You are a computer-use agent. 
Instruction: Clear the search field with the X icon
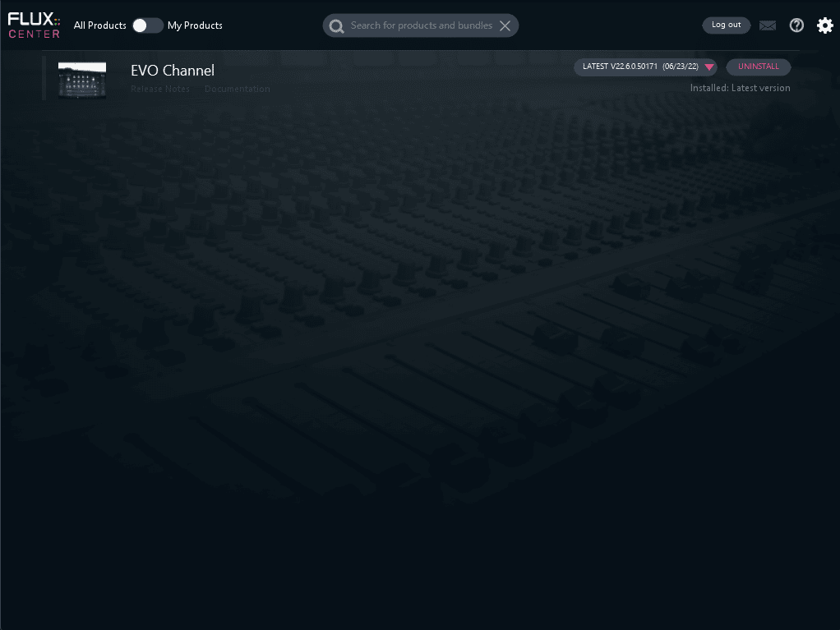point(505,25)
